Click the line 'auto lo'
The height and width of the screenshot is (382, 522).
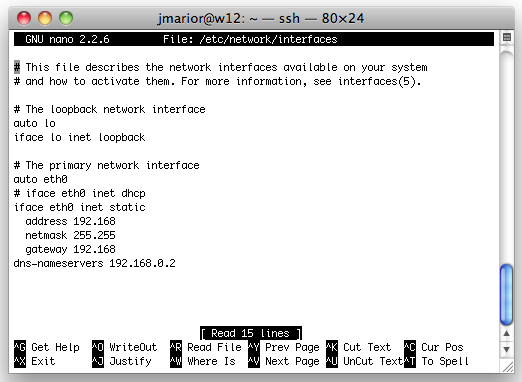35,123
